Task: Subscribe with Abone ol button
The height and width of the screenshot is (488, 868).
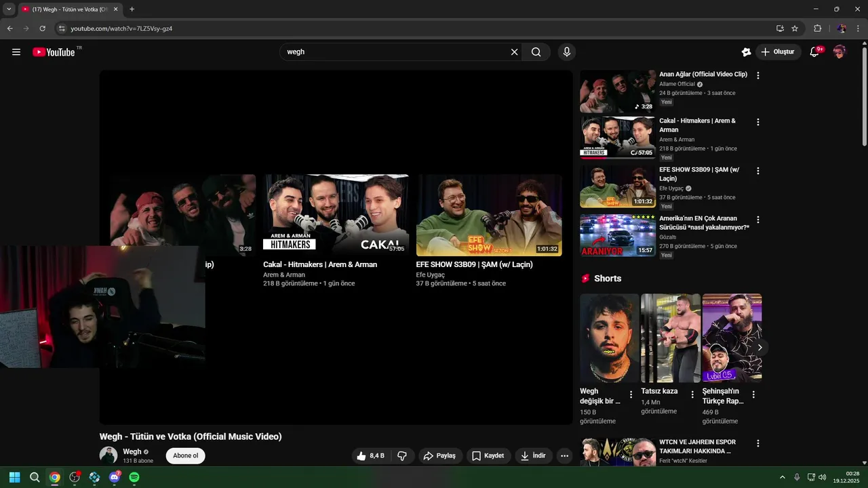Action: (185, 455)
